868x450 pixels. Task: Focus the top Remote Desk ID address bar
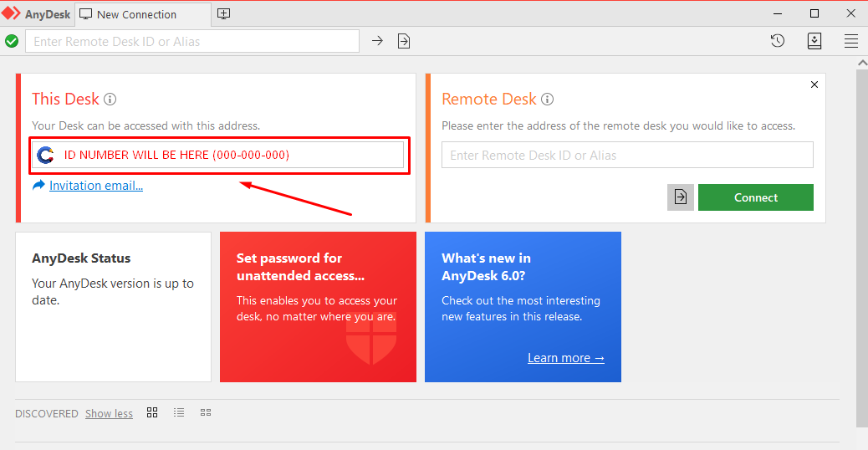[x=192, y=42]
